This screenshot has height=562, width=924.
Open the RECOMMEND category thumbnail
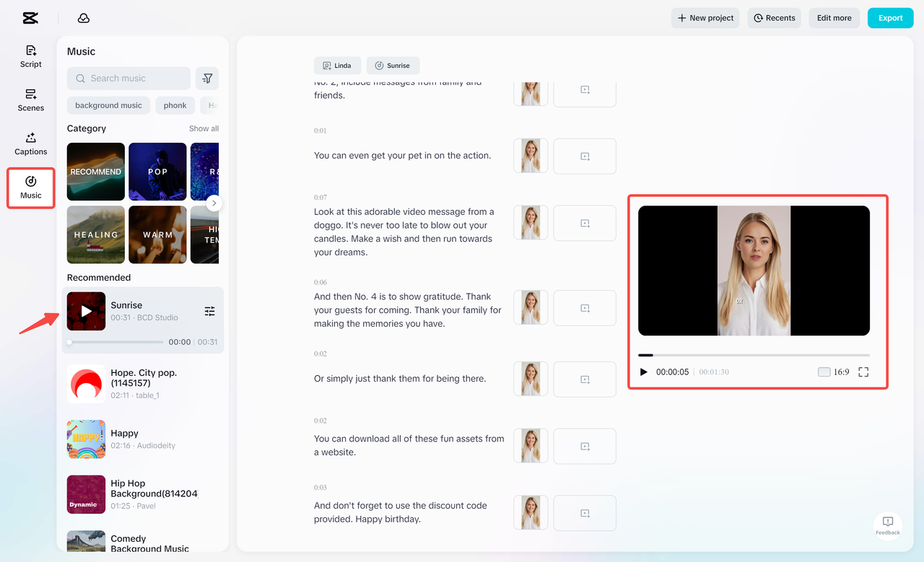96,172
